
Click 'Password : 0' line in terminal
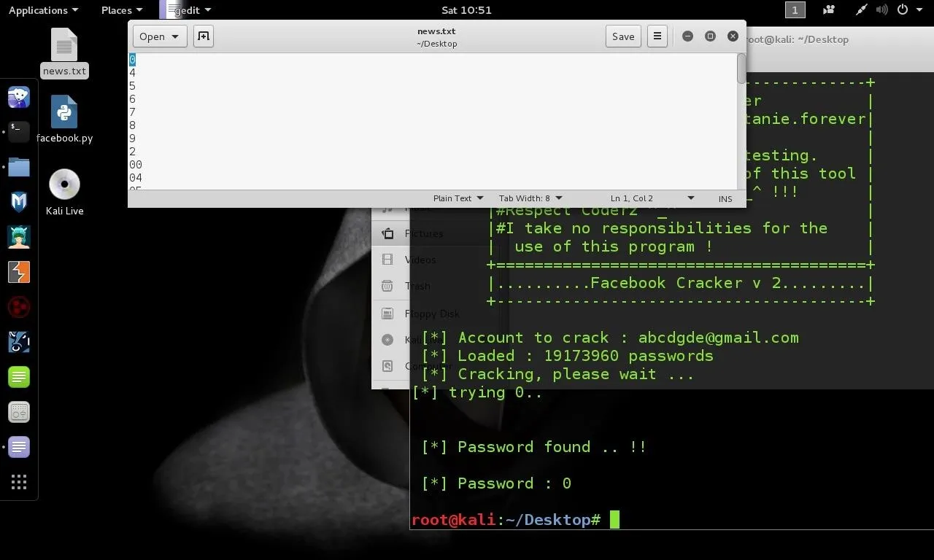point(514,483)
